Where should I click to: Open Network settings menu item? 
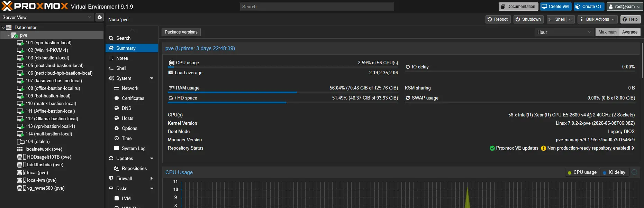[131, 88]
